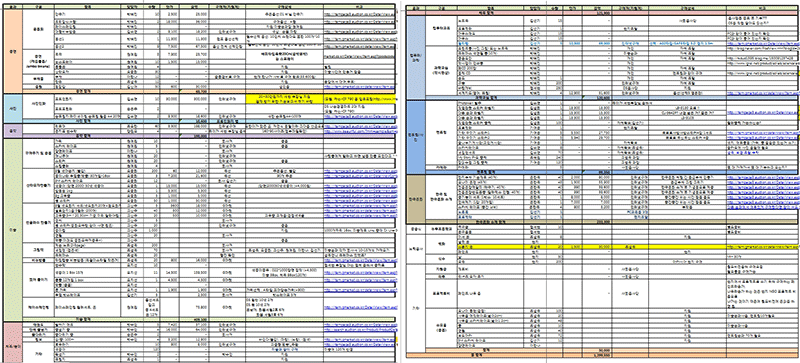Open the first hyperlink in the purple section

coord(360,127)
